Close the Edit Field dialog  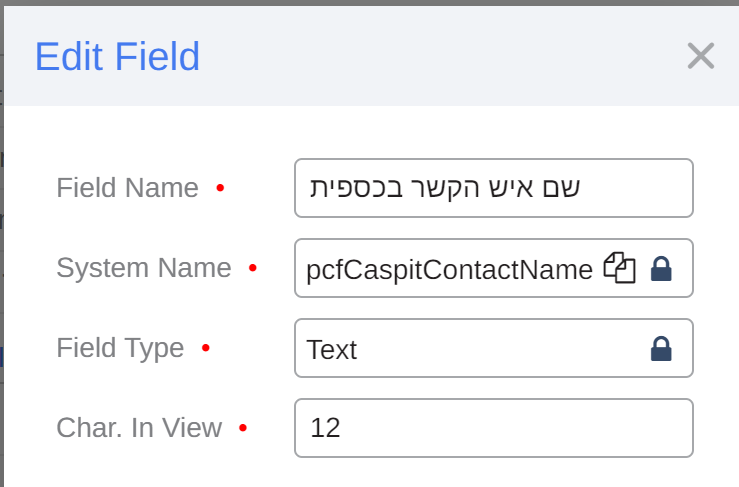[700, 56]
